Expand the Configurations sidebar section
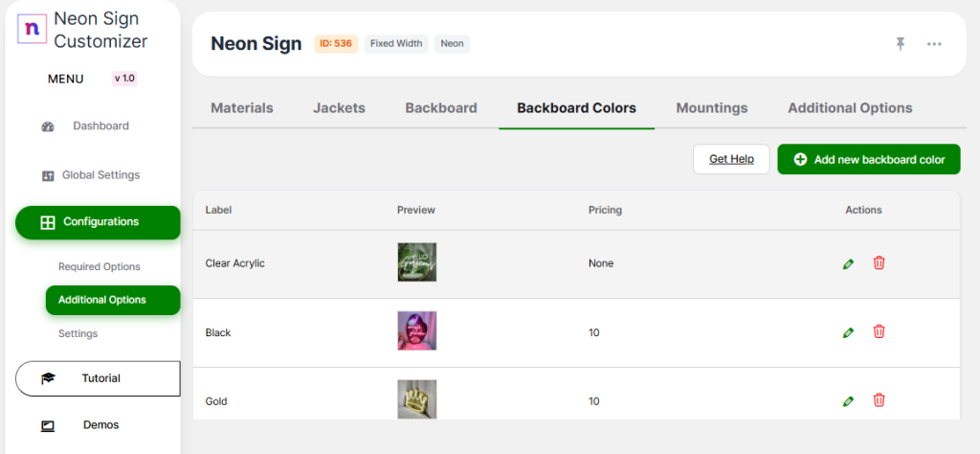980x454 pixels. [x=98, y=222]
